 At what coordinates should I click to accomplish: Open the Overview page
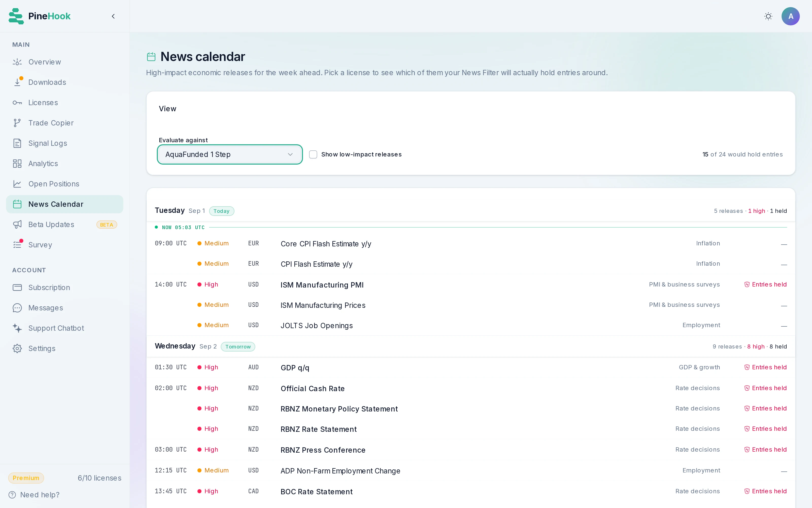pyautogui.click(x=64, y=62)
